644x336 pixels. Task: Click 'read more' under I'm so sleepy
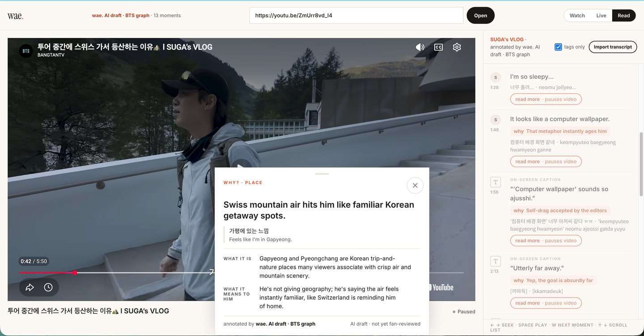pos(546,99)
